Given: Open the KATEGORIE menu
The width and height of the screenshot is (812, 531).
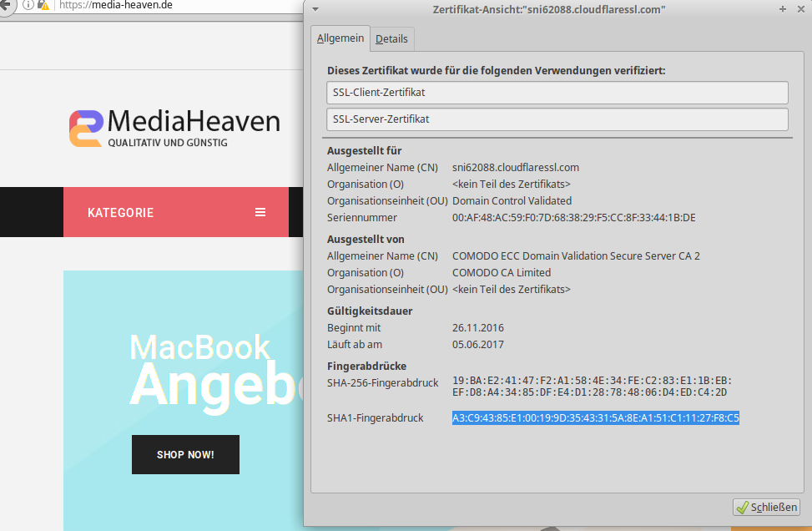Looking at the screenshot, I should pos(175,212).
